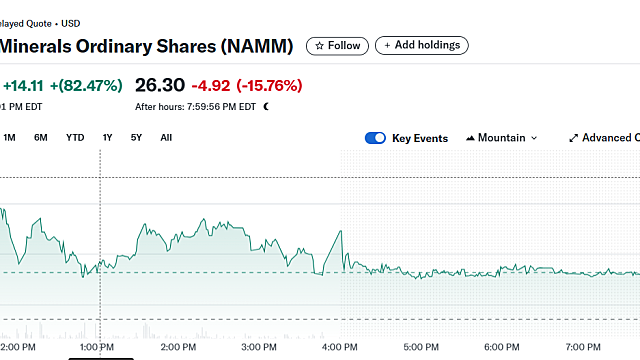
Task: Switch chart range to YTD
Action: tap(75, 138)
